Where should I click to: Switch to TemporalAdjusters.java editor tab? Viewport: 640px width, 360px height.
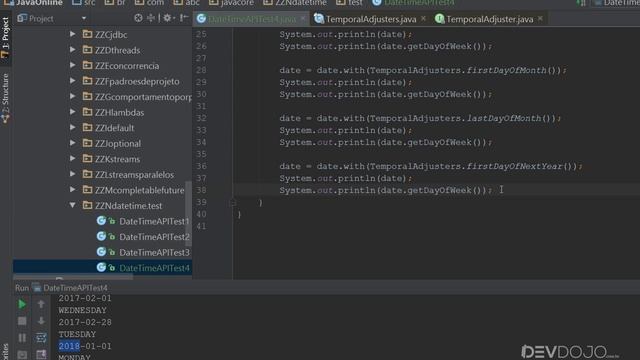371,19
